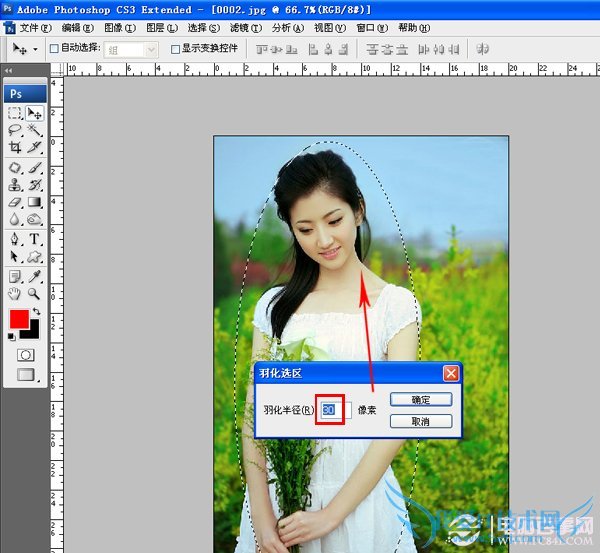Open the 滤镜 menu
The width and height of the screenshot is (600, 553).
243,28
